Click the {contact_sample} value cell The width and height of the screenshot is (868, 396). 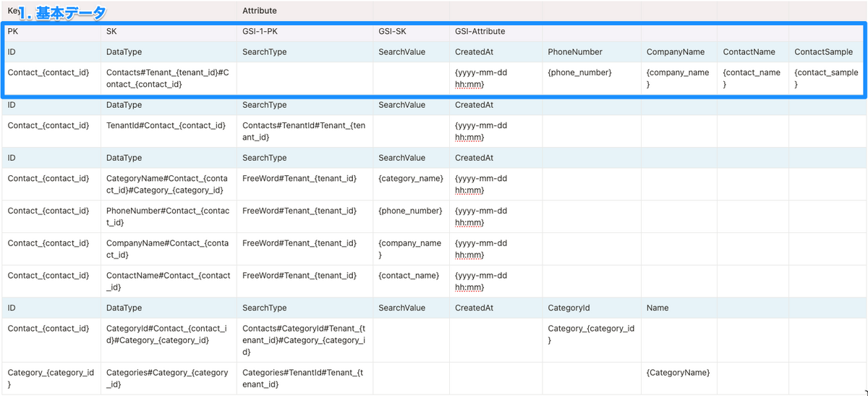tap(826, 78)
